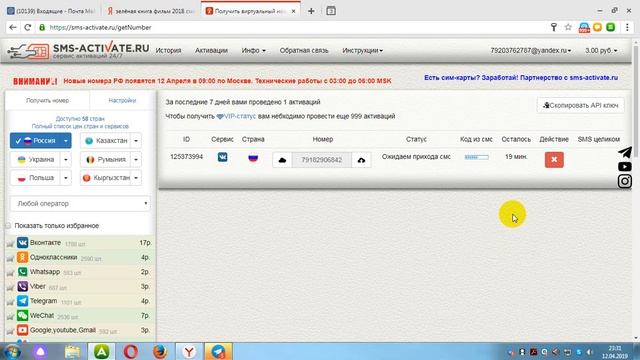Click the Russian flag in activation row

coord(253,157)
